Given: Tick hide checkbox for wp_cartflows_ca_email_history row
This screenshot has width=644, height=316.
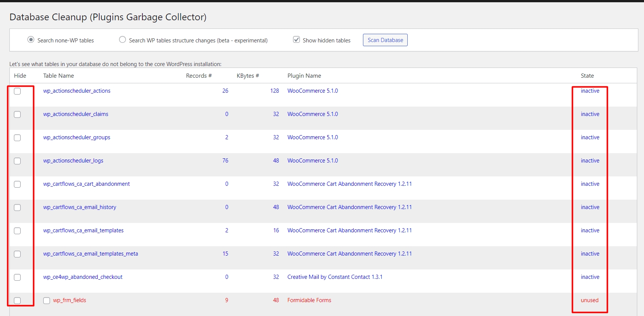Looking at the screenshot, I should (x=17, y=208).
